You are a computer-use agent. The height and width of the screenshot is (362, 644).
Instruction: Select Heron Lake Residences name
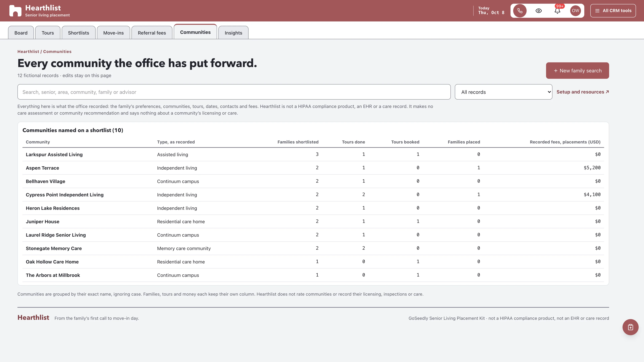(53, 208)
